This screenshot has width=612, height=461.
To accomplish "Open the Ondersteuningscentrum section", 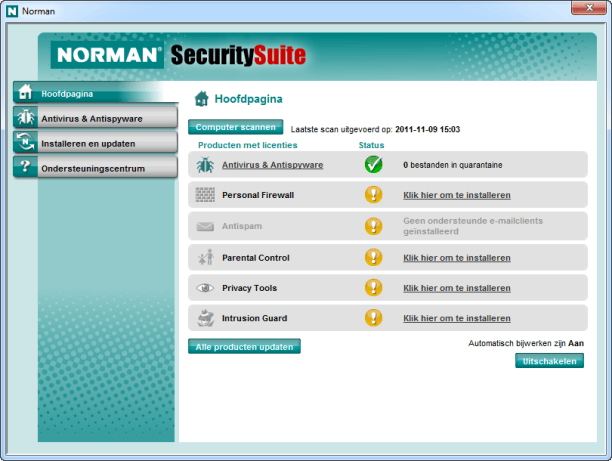I will (95, 167).
